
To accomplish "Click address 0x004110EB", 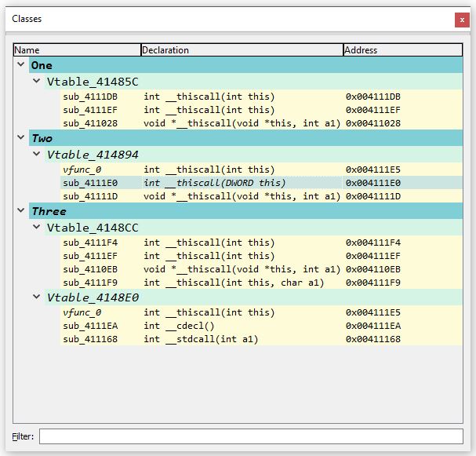I will point(373,269).
